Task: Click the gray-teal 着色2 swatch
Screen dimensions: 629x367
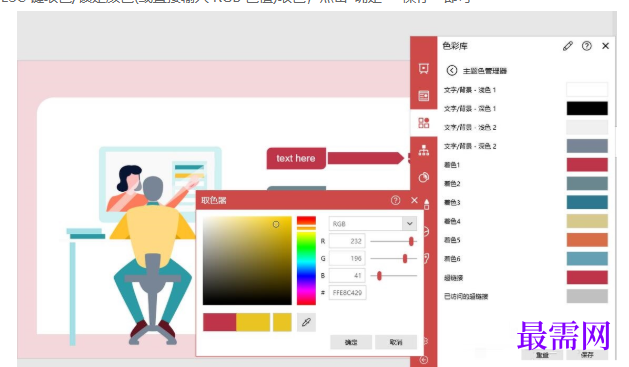Action: 587,184
